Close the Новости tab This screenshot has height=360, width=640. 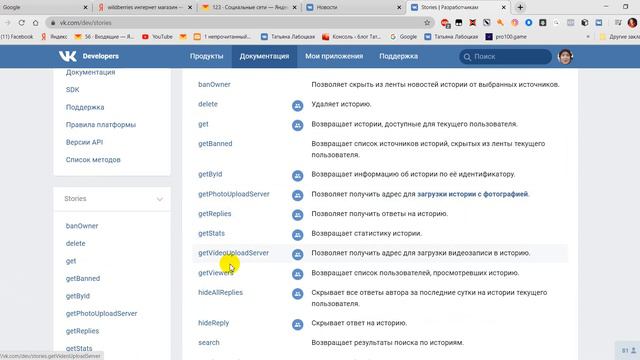point(399,7)
